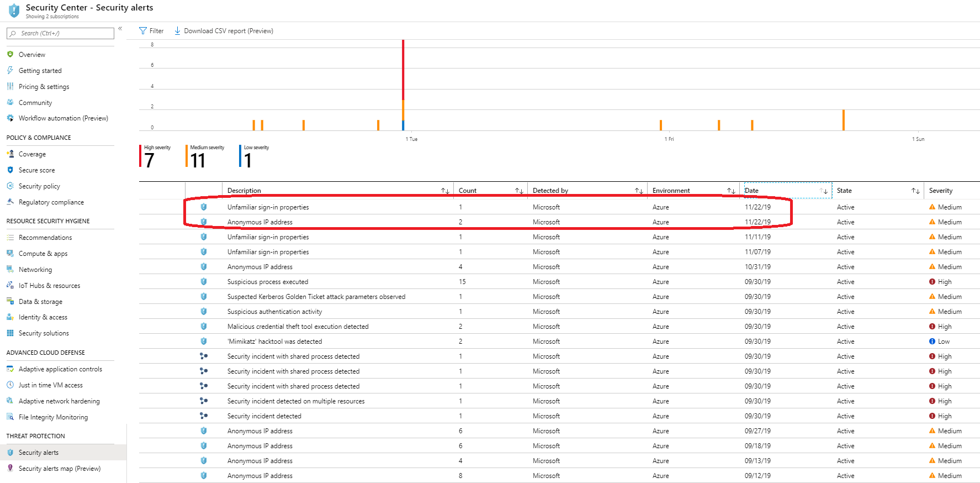Sort alerts by the Date column
This screenshot has height=483, width=980.
(824, 191)
